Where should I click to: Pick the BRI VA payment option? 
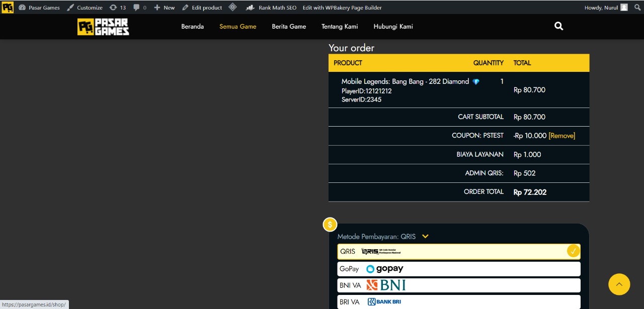click(x=458, y=301)
